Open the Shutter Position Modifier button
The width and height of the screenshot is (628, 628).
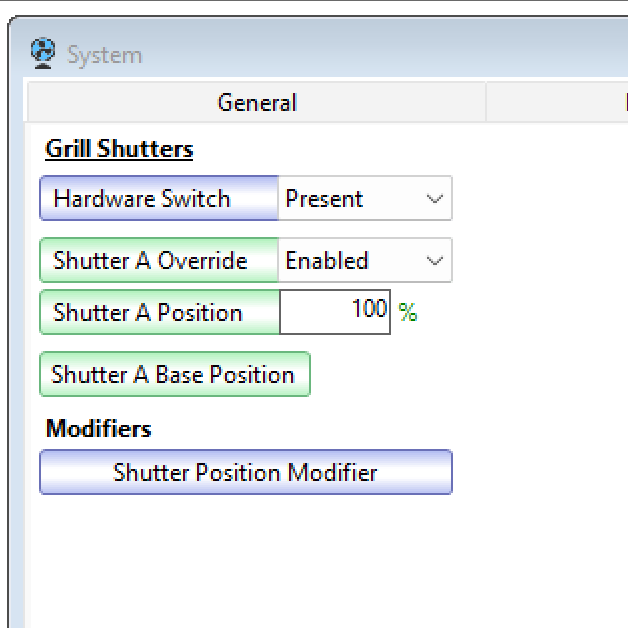coord(246,472)
